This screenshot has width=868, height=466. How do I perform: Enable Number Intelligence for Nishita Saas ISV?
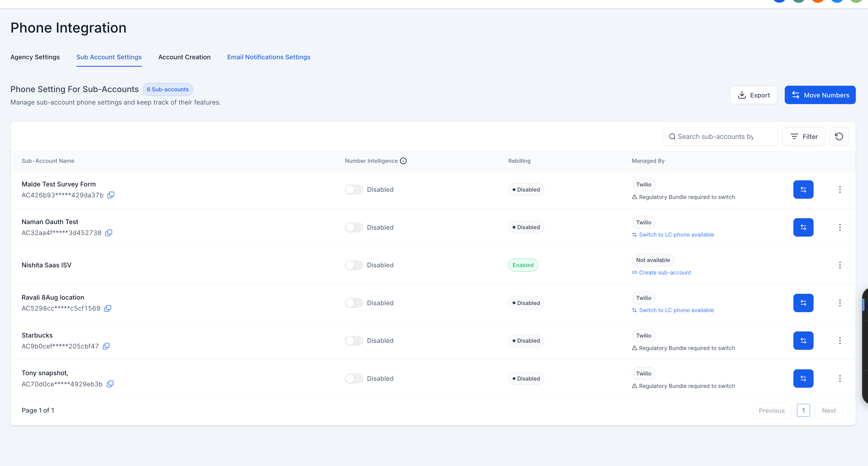click(x=354, y=265)
